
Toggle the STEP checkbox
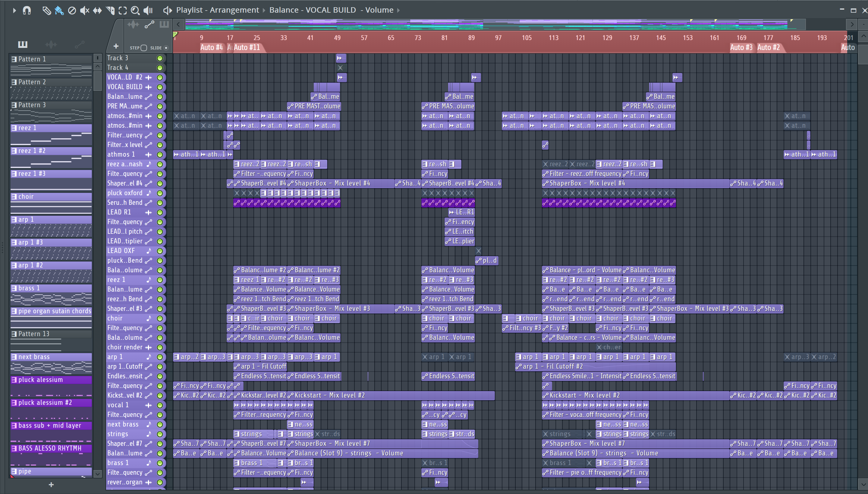[143, 48]
